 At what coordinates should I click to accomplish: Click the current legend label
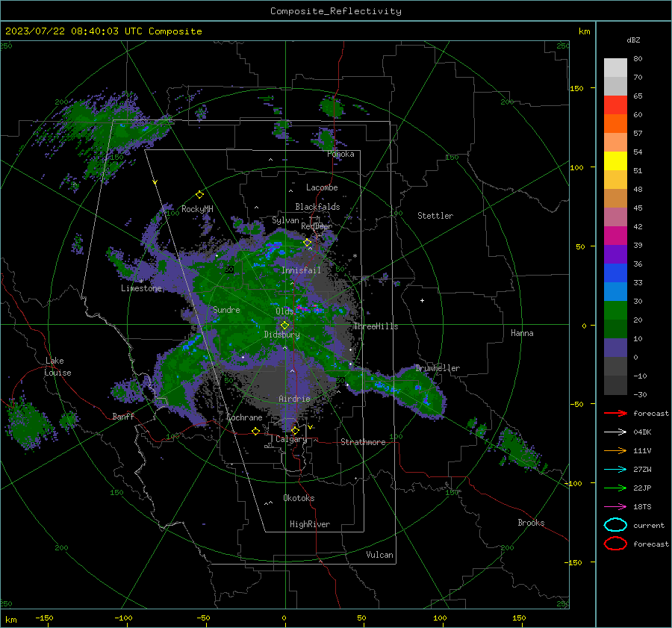(x=649, y=526)
